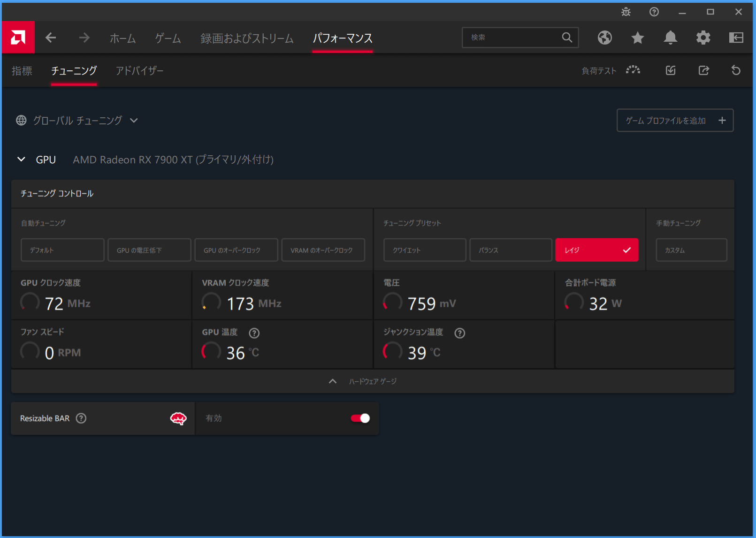Click the red brain icon on Resizable BAR

coord(178,418)
